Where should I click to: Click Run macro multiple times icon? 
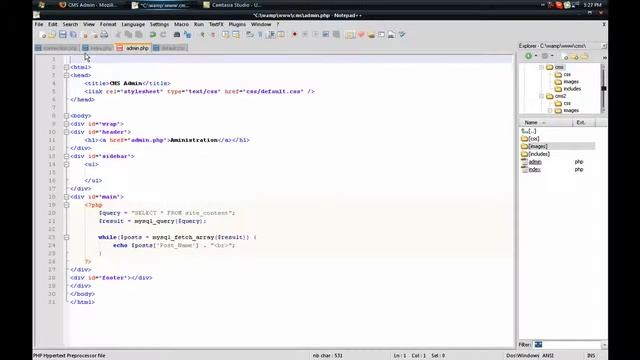coord(326,35)
